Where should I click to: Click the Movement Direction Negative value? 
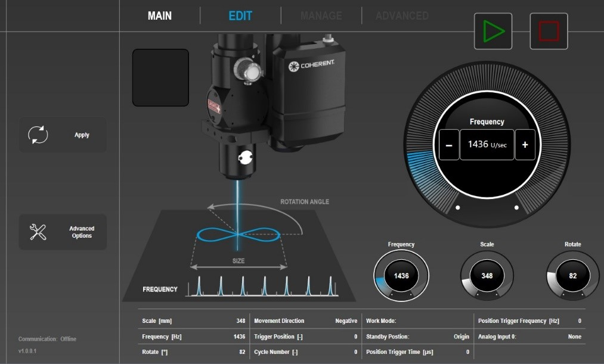click(346, 321)
